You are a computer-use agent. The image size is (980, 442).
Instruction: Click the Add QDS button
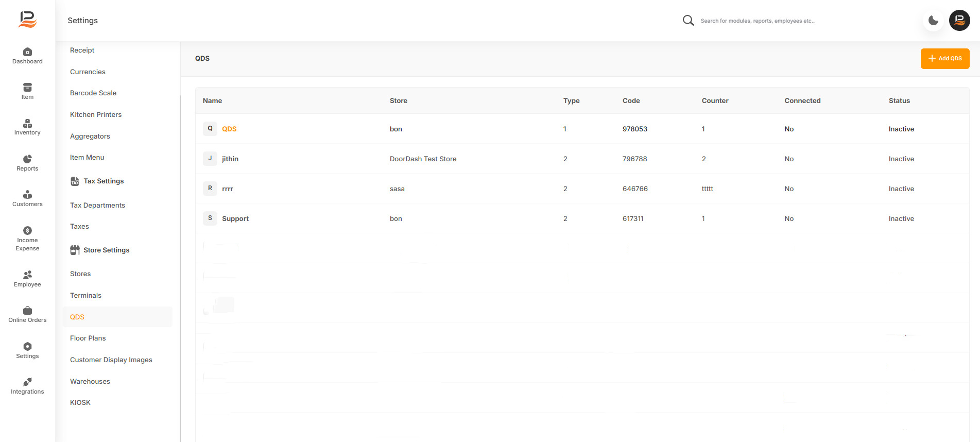[945, 58]
